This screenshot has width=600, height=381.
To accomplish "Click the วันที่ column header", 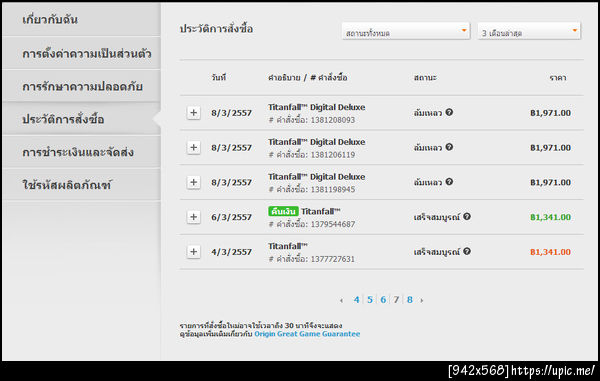I will point(218,77).
